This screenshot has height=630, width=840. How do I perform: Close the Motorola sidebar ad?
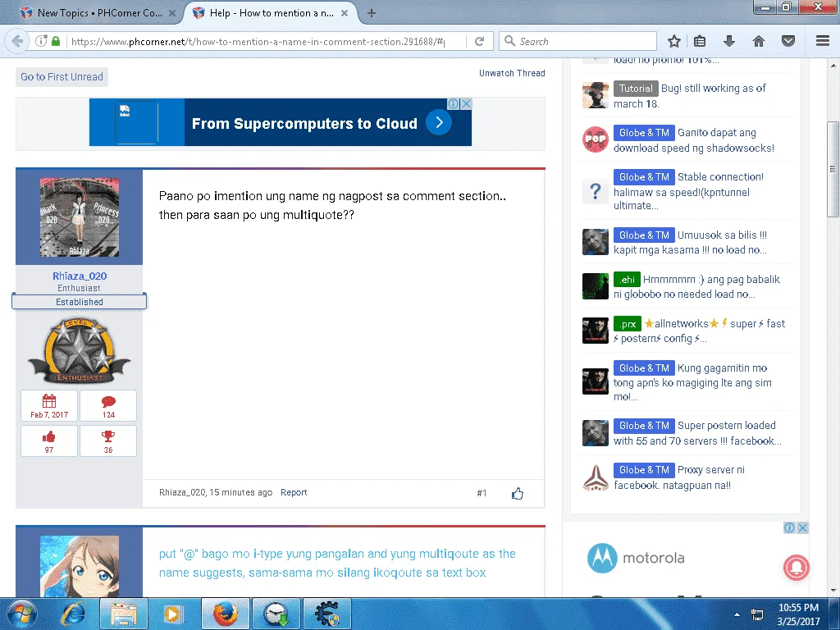(x=802, y=527)
